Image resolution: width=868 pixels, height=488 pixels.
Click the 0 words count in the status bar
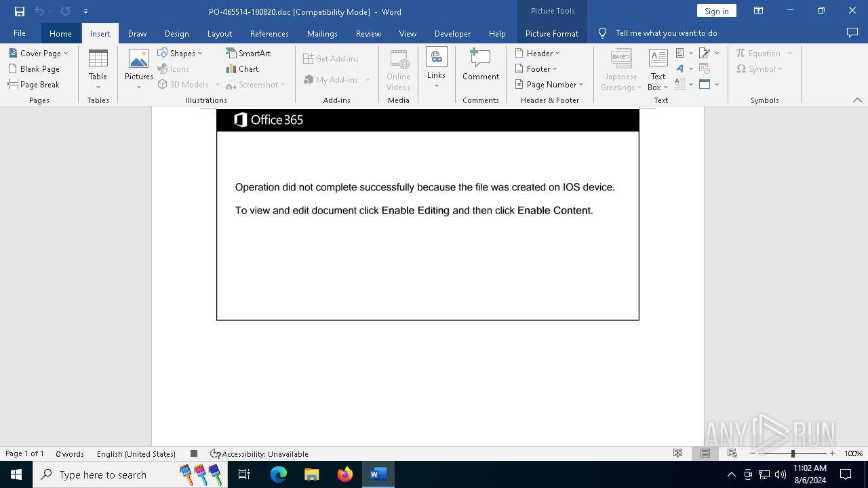click(70, 453)
